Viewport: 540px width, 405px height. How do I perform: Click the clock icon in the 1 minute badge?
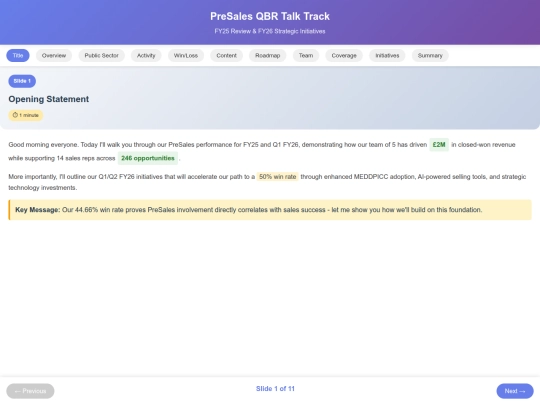coord(15,115)
